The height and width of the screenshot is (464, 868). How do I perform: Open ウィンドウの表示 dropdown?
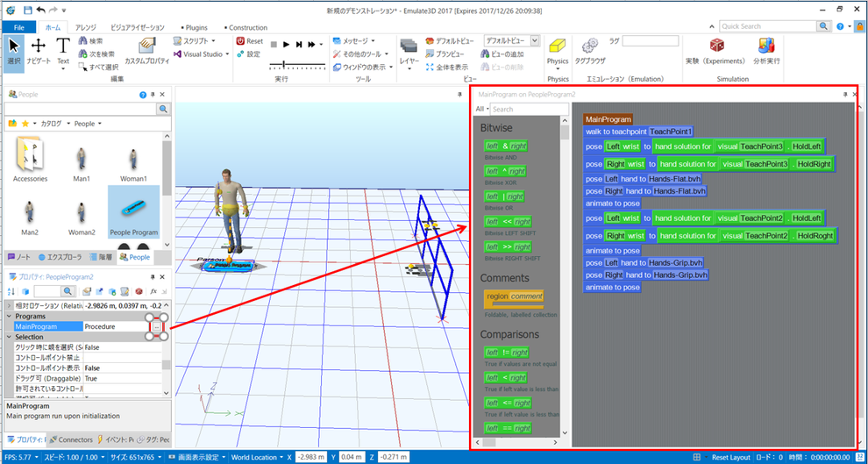click(x=363, y=67)
